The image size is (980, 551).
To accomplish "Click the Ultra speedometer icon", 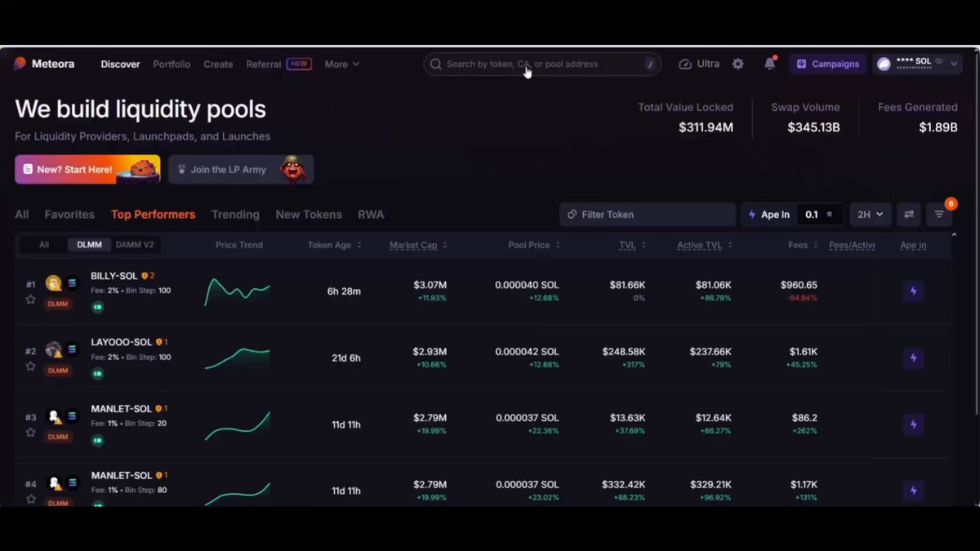I will pos(685,64).
